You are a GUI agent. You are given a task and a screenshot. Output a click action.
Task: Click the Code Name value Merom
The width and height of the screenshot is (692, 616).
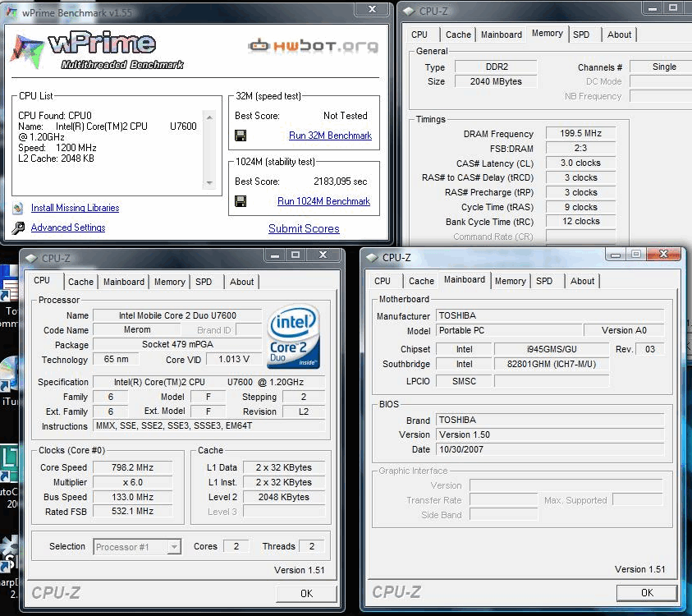[137, 330]
